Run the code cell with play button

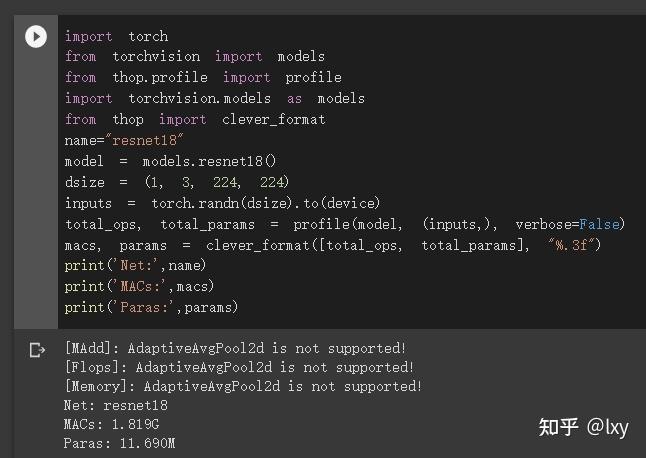pos(36,37)
